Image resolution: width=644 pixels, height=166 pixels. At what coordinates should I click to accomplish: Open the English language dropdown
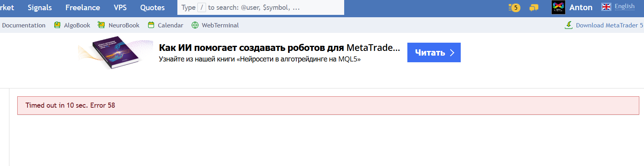(624, 6)
